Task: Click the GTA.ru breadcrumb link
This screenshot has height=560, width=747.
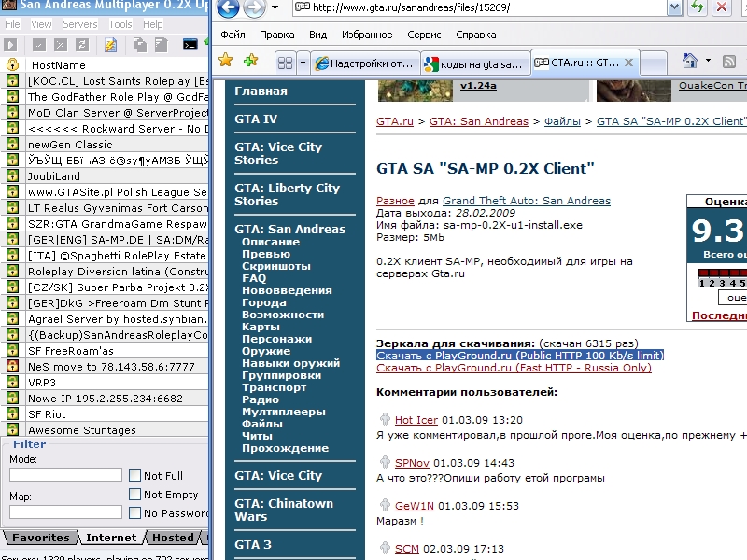Action: click(395, 121)
